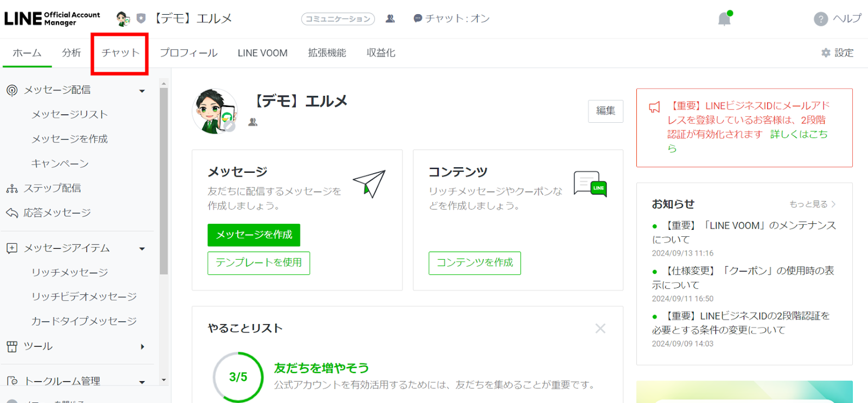Screen dimensions: 868x403
Task: Click the メッセージを作成 green button
Action: tap(254, 235)
